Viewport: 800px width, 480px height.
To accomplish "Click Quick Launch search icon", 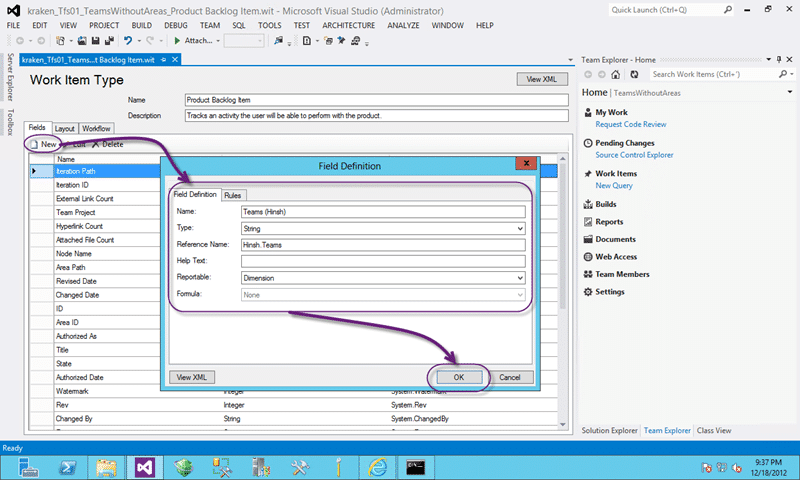I will coord(728,10).
